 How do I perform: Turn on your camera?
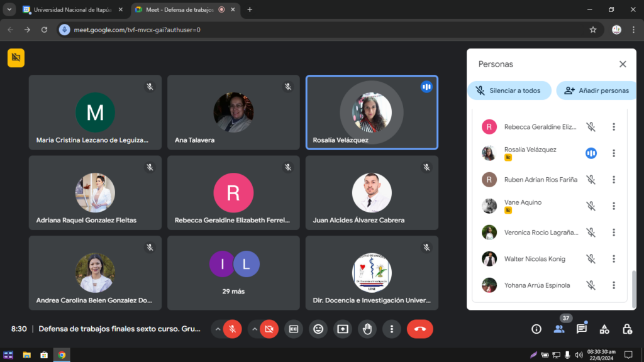tap(269, 329)
